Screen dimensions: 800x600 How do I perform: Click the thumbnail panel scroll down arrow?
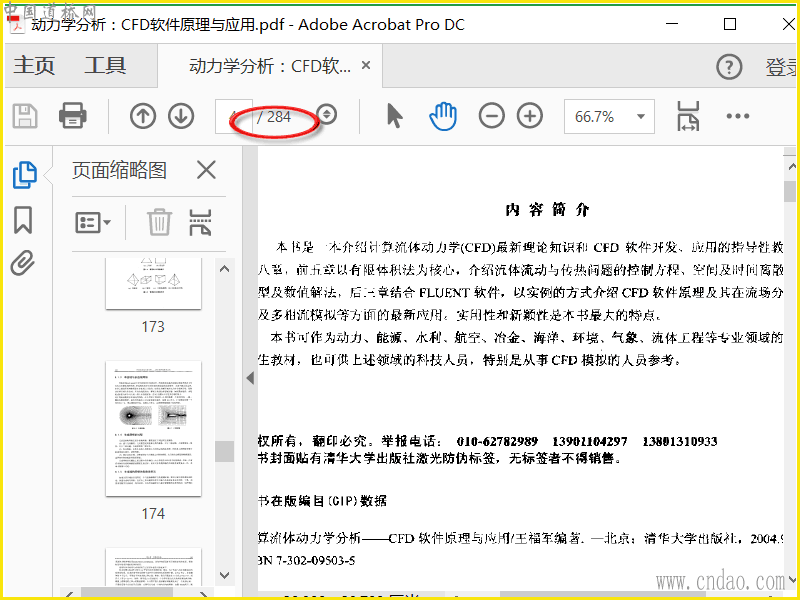224,575
